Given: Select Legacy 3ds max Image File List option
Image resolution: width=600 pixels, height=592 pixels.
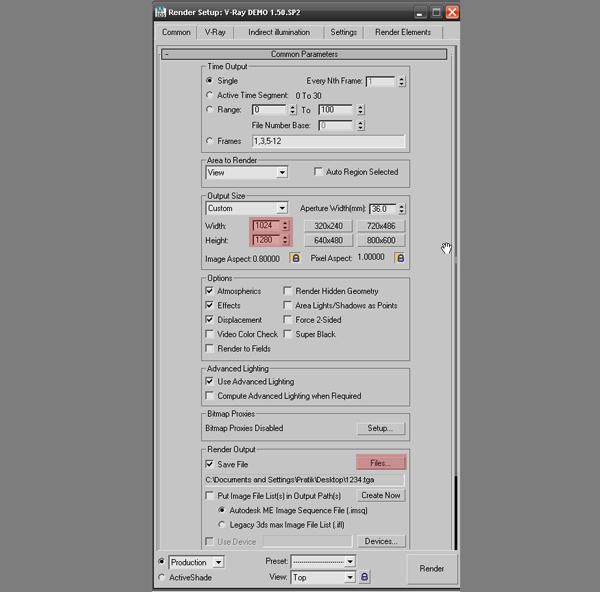Looking at the screenshot, I should (x=222, y=524).
